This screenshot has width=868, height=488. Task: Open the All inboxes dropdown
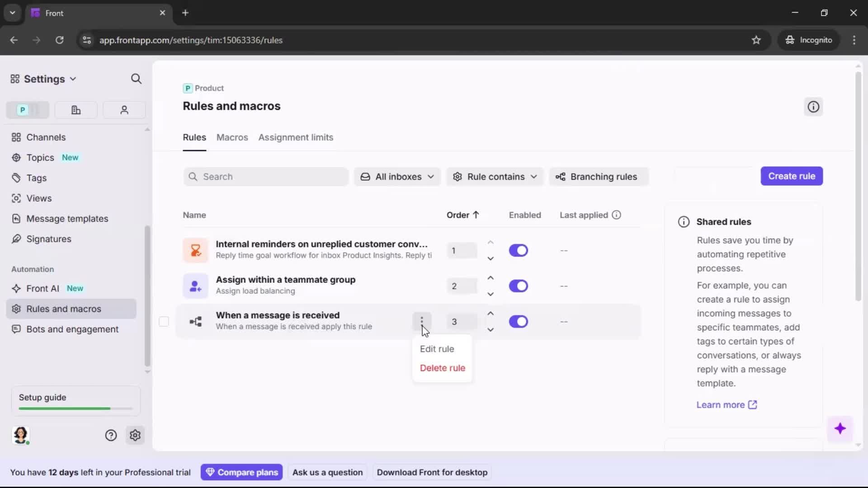[397, 177]
